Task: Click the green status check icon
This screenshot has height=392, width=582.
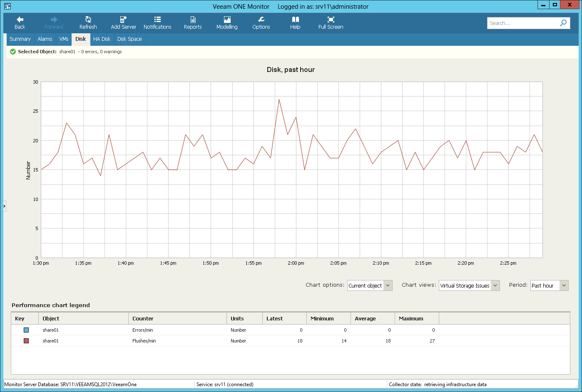Action: pyautogui.click(x=13, y=52)
